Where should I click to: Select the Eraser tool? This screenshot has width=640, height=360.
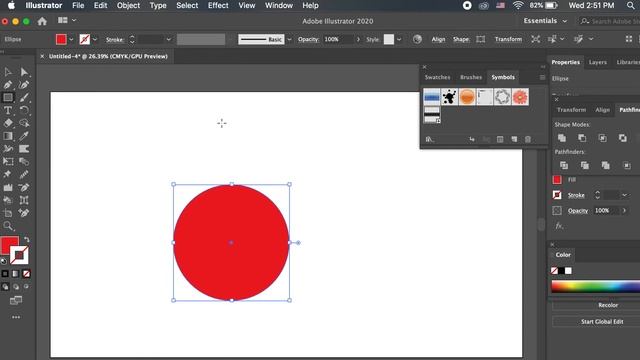click(8, 123)
